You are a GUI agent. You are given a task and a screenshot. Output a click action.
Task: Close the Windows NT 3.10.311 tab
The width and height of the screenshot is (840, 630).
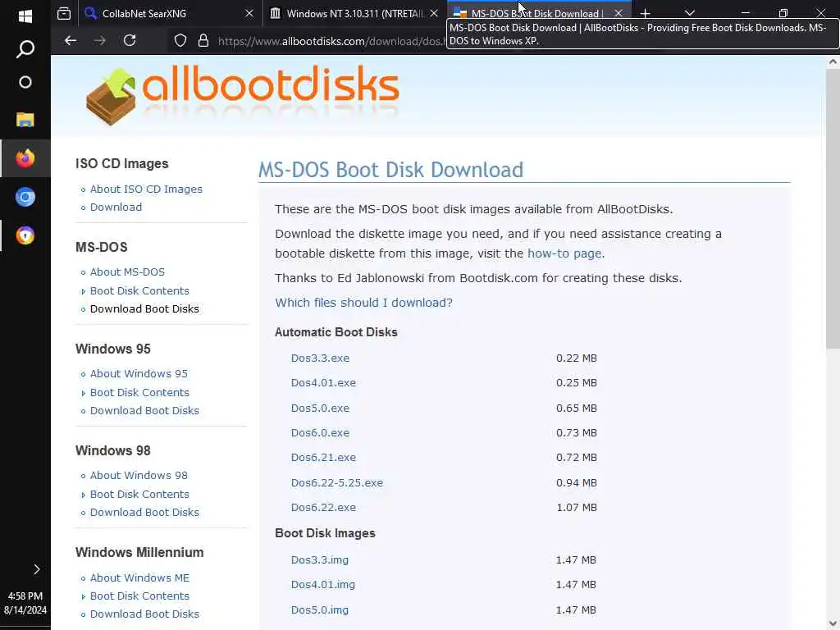tap(434, 13)
